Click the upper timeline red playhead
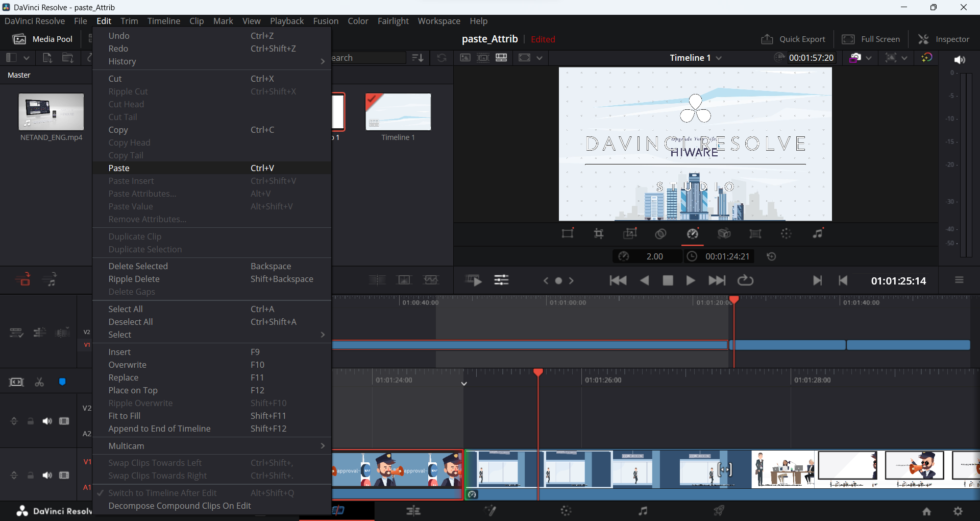The image size is (980, 521). (x=734, y=300)
